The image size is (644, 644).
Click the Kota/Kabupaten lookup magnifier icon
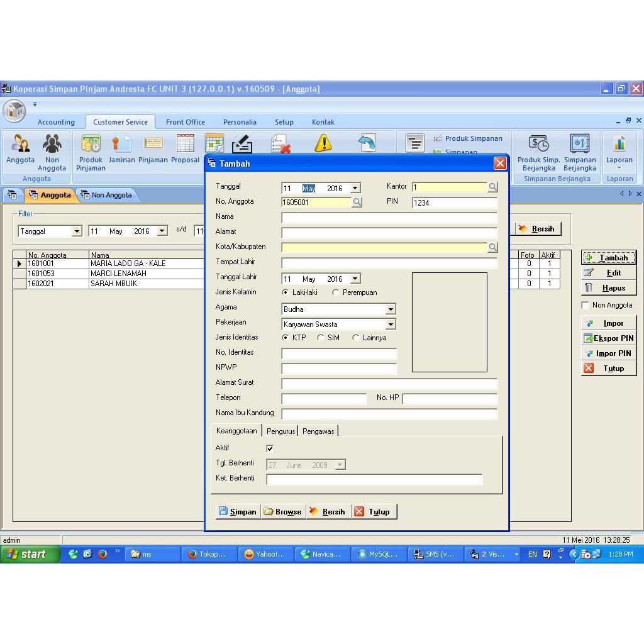click(492, 247)
